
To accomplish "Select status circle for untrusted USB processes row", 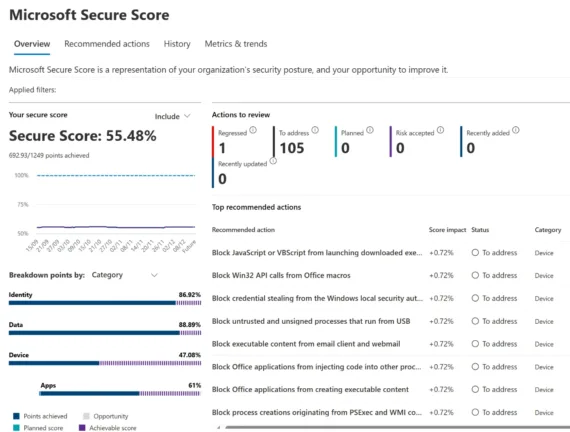I will (475, 321).
